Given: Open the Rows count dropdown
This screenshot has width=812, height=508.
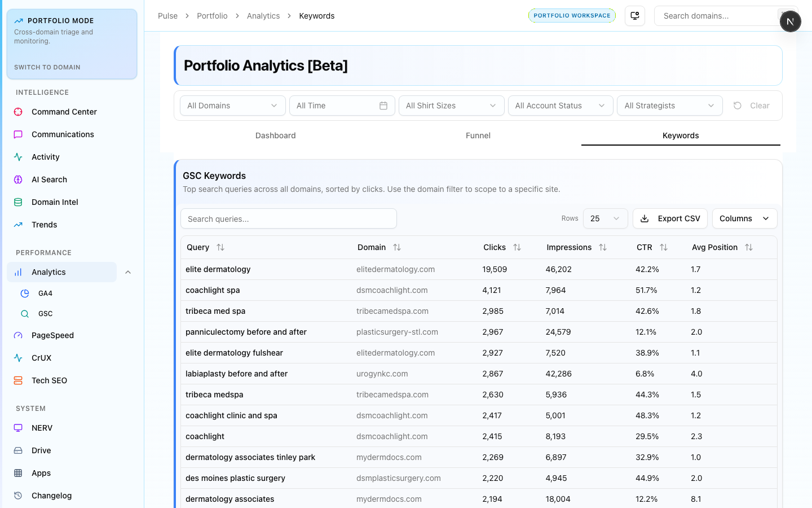Looking at the screenshot, I should (604, 218).
